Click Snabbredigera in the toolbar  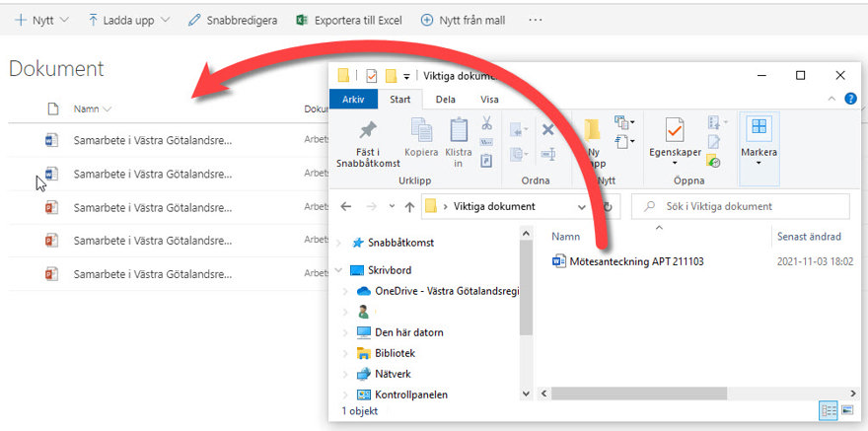(x=233, y=20)
